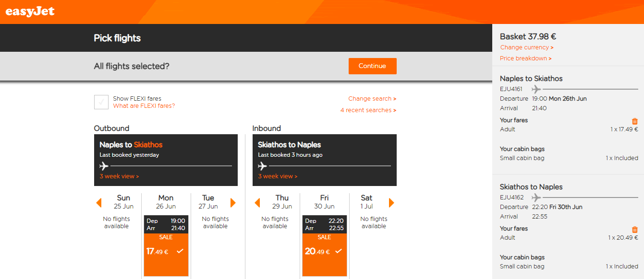Viewport: 644px width, 279px height.
Task: Show earlier outbound dates with left arrow
Action: click(99, 203)
